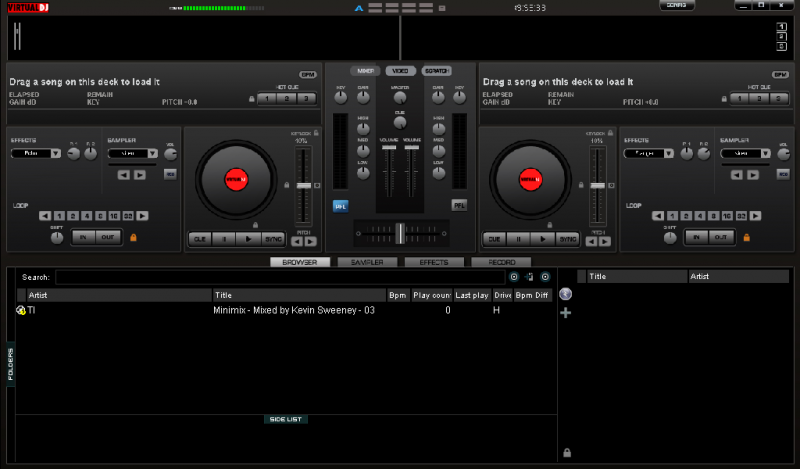Toggle the lock under the left jog wheel

tap(255, 225)
